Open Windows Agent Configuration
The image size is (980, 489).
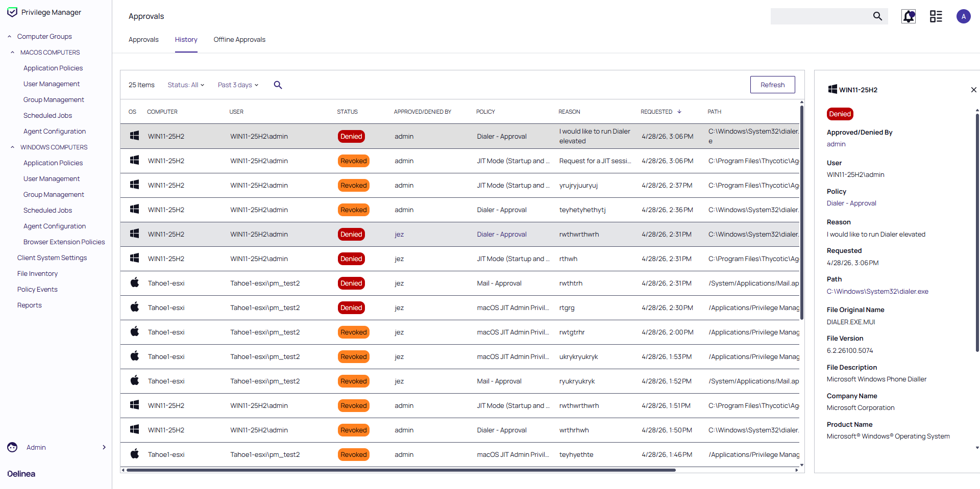(x=55, y=226)
